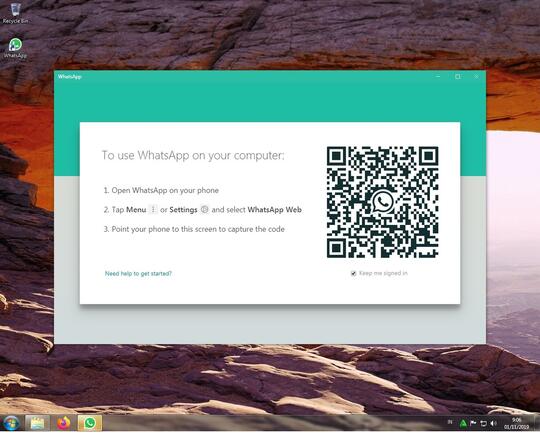This screenshot has width=540, height=433.
Task: Click the bold 'WhatsApp Web' text
Action: coord(274,209)
